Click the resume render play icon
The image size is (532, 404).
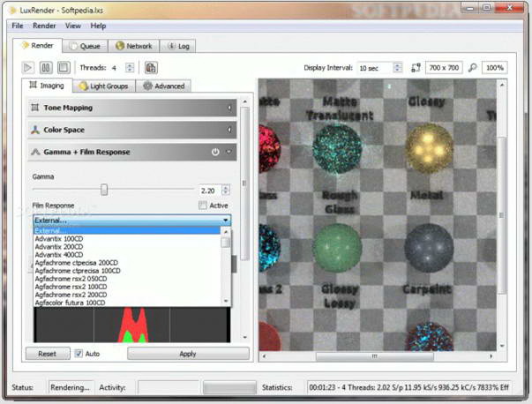28,67
